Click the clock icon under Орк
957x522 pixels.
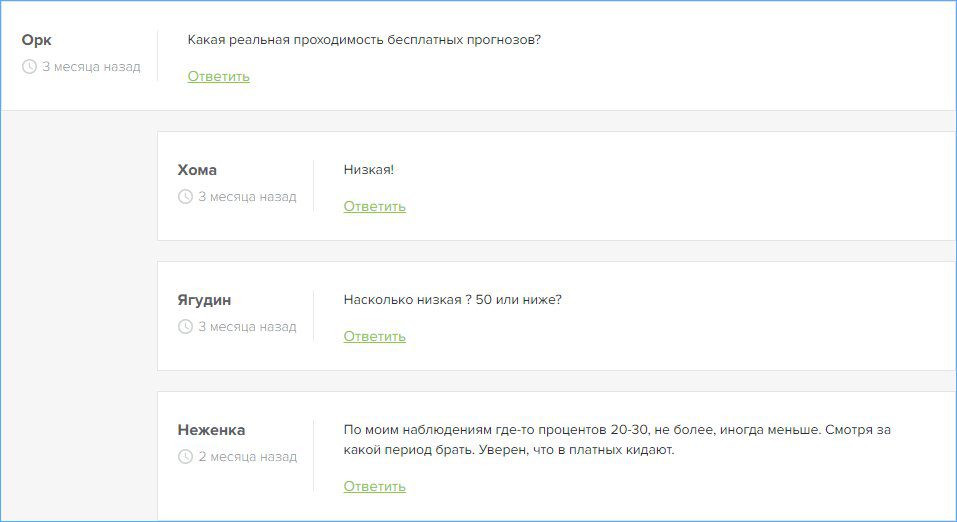click(29, 67)
